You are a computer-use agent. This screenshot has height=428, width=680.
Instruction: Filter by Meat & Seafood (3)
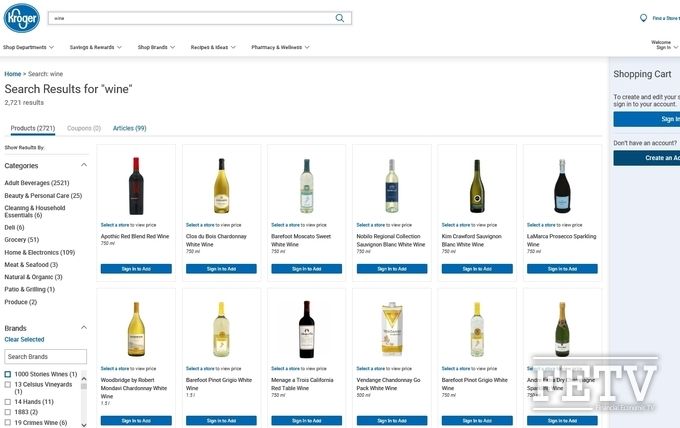pyautogui.click(x=31, y=265)
